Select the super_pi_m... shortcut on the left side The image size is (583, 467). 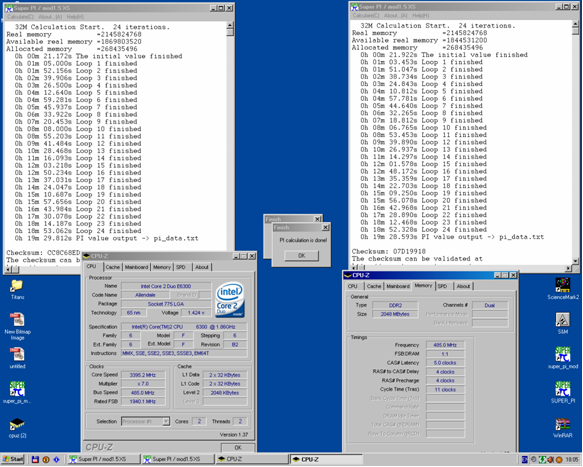point(17,392)
